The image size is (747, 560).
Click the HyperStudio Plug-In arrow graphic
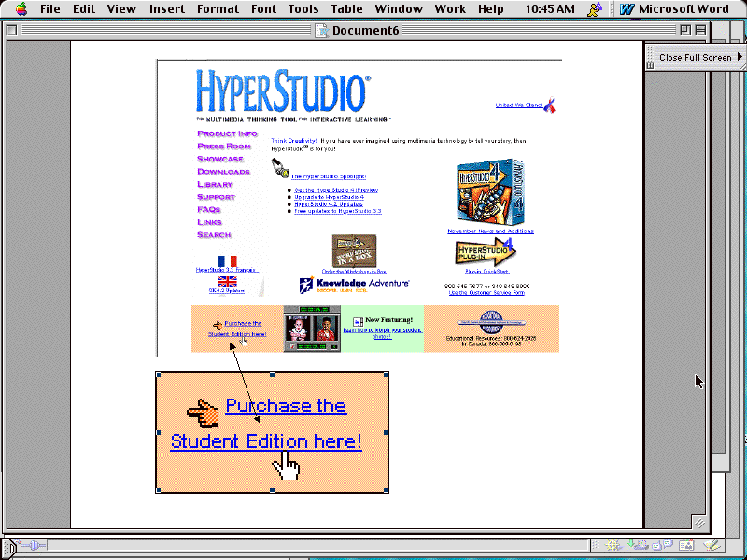[486, 252]
